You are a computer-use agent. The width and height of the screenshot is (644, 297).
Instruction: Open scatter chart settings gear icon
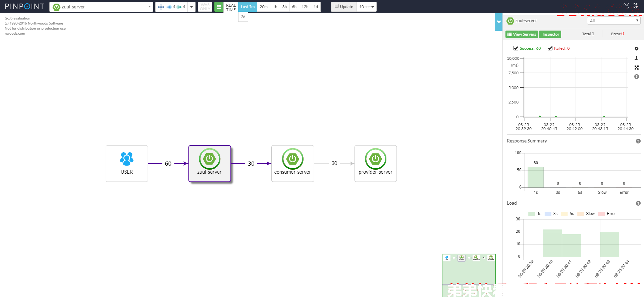tap(636, 49)
